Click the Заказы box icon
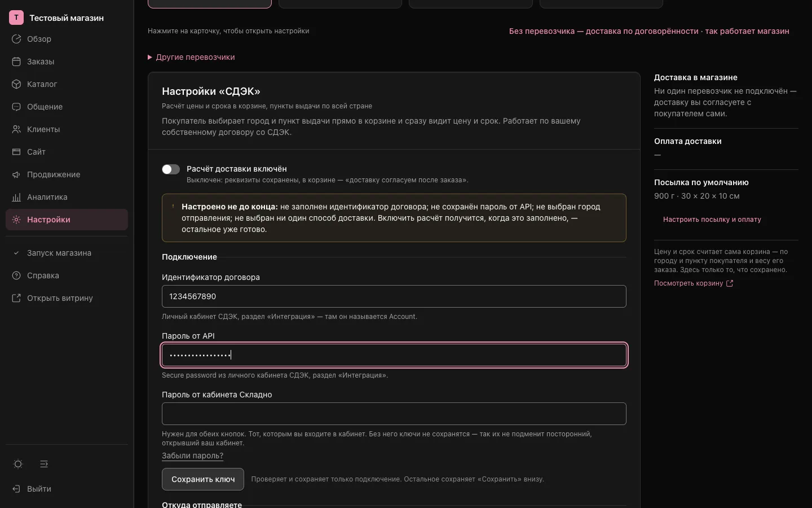Viewport: 812px width, 508px height. 16,62
